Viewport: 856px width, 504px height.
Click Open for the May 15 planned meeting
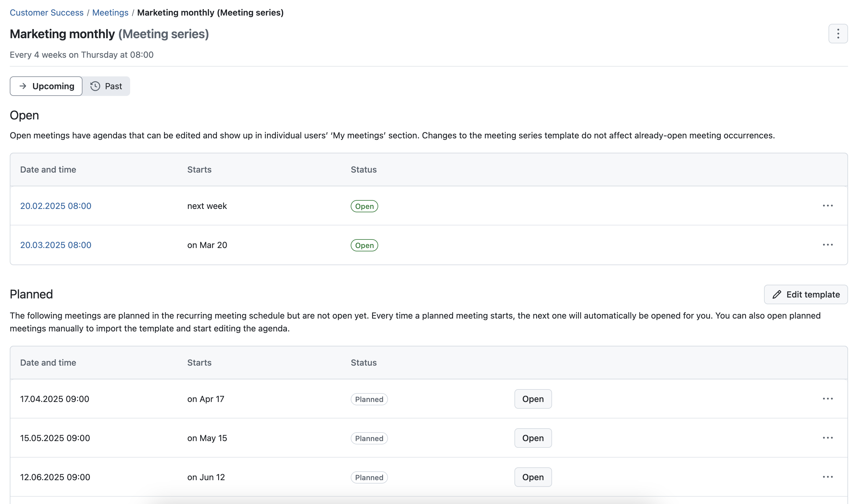tap(532, 438)
